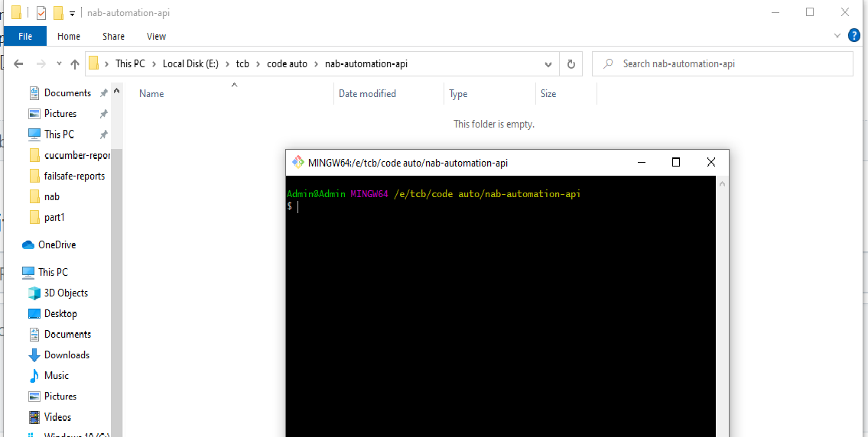This screenshot has height=437, width=868.
Task: Select 'code auto' in address breadcrumb
Action: tap(287, 64)
